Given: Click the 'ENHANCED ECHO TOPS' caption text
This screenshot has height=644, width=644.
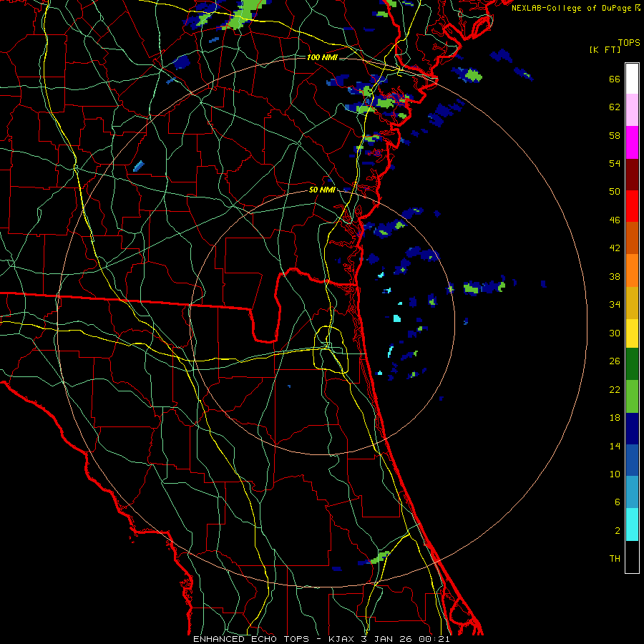Looking at the screenshot, I should [251, 639].
